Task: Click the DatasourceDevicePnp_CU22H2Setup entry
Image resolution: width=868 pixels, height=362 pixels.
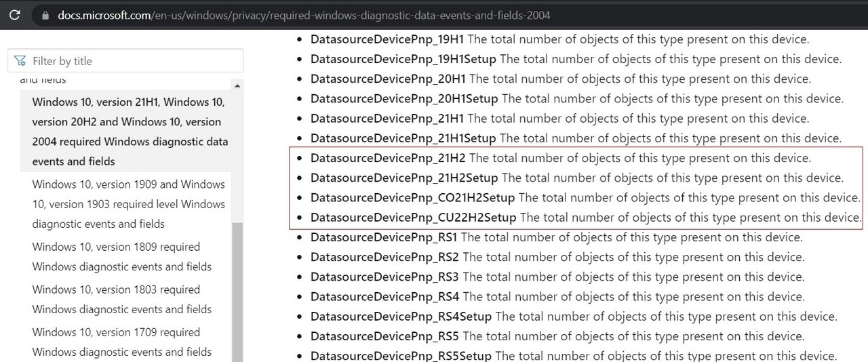Action: pyautogui.click(x=413, y=218)
